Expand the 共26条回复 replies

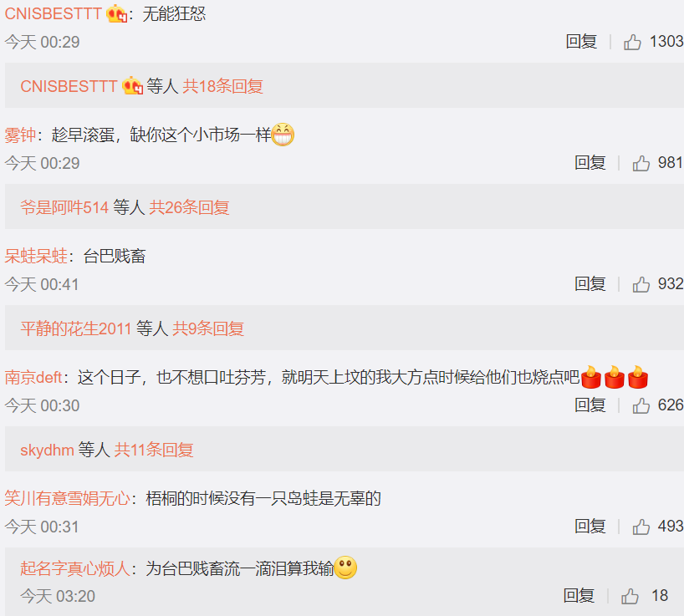189,207
